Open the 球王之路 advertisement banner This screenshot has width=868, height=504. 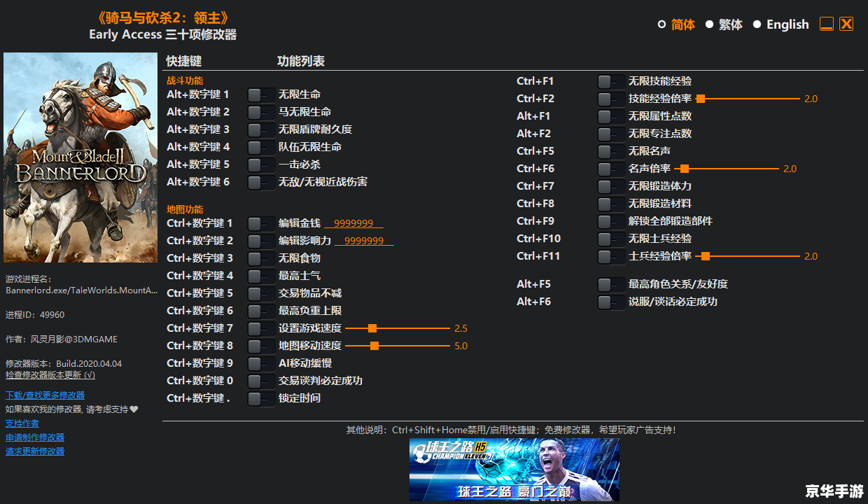tap(514, 470)
